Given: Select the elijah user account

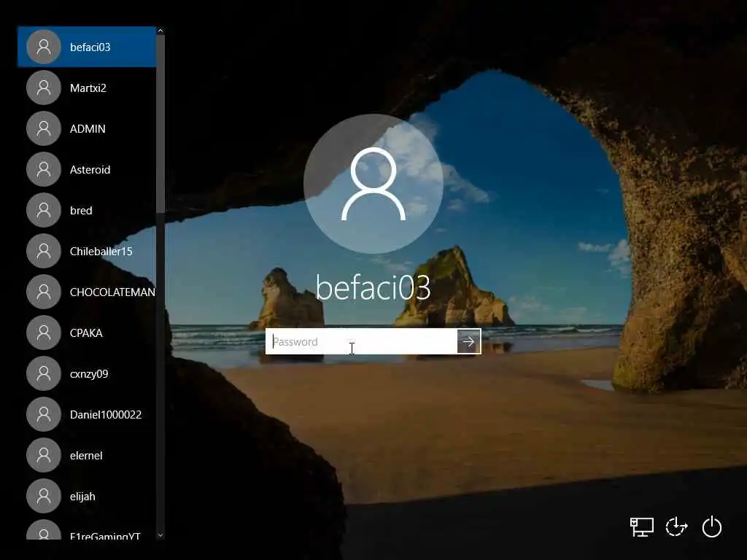Looking at the screenshot, I should point(87,496).
